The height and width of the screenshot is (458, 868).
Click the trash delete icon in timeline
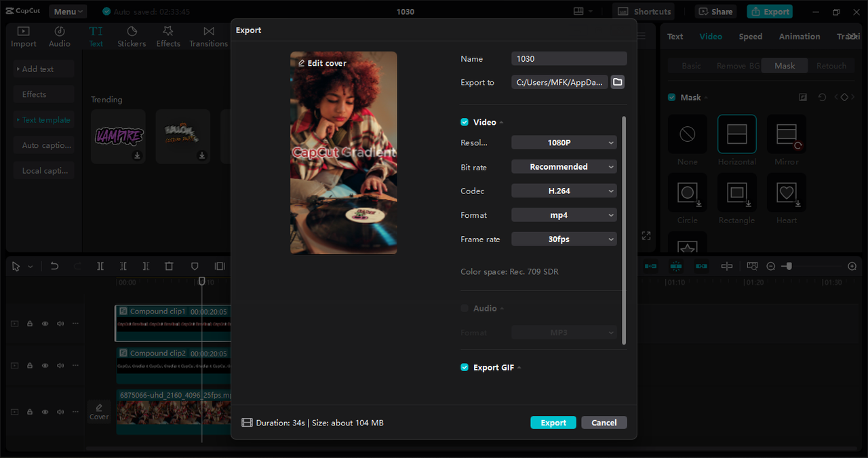(x=170, y=267)
